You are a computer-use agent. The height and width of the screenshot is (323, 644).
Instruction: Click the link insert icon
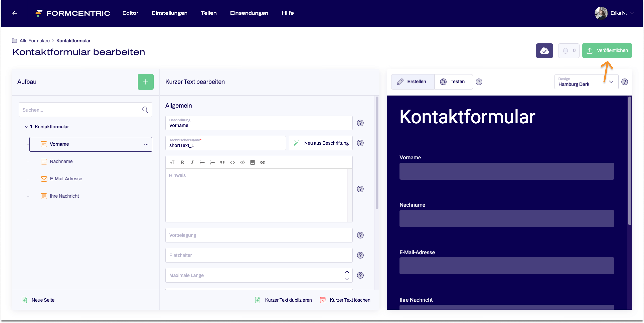262,162
